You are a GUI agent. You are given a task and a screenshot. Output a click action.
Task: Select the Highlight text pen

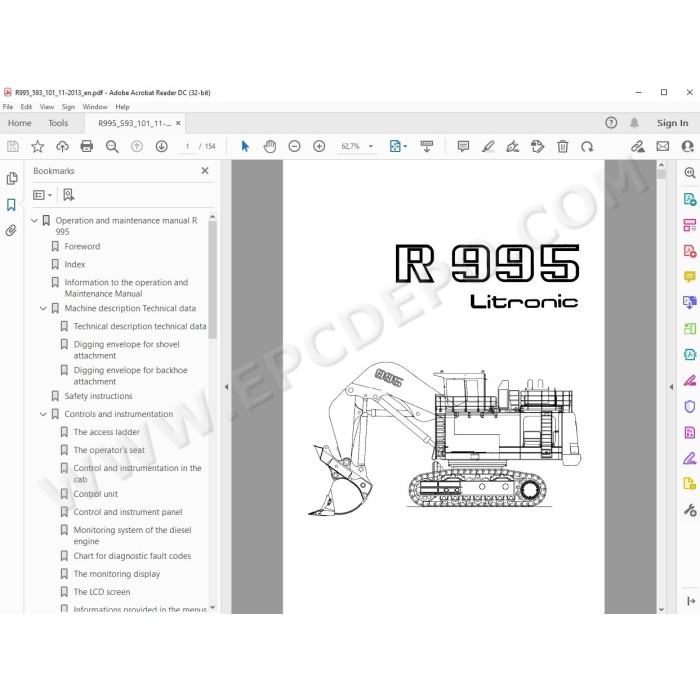click(x=488, y=146)
